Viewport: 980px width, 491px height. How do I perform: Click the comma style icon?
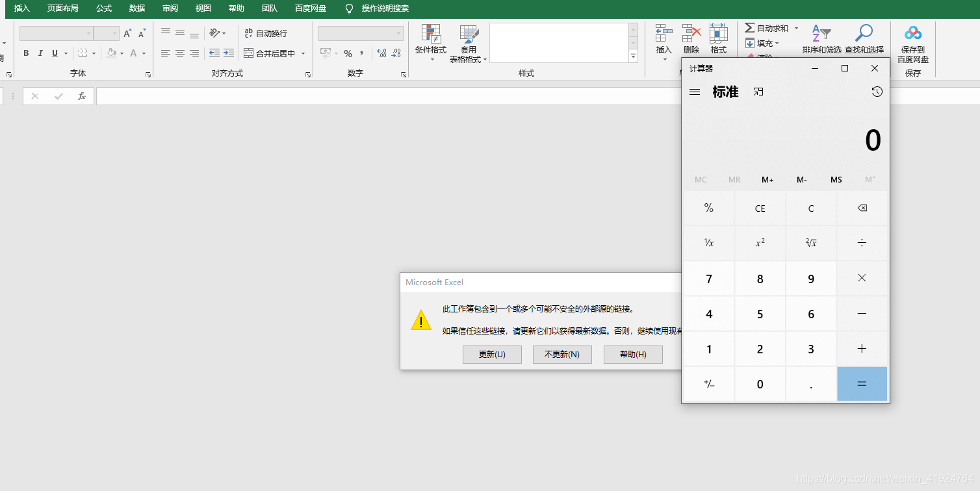(361, 53)
